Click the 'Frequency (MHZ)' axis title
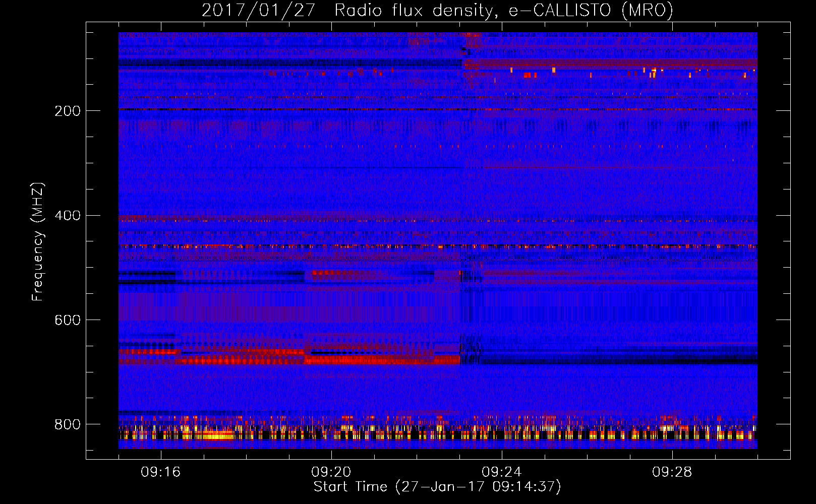This screenshot has width=816, height=504. tap(38, 241)
